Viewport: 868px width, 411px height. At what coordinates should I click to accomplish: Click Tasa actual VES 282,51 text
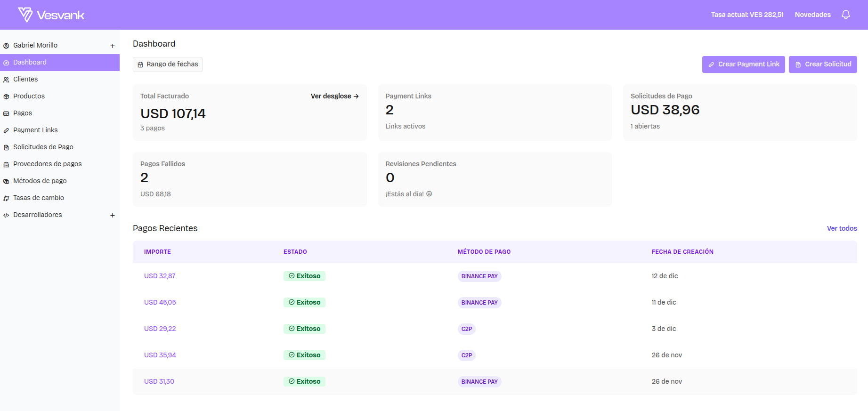pos(747,15)
